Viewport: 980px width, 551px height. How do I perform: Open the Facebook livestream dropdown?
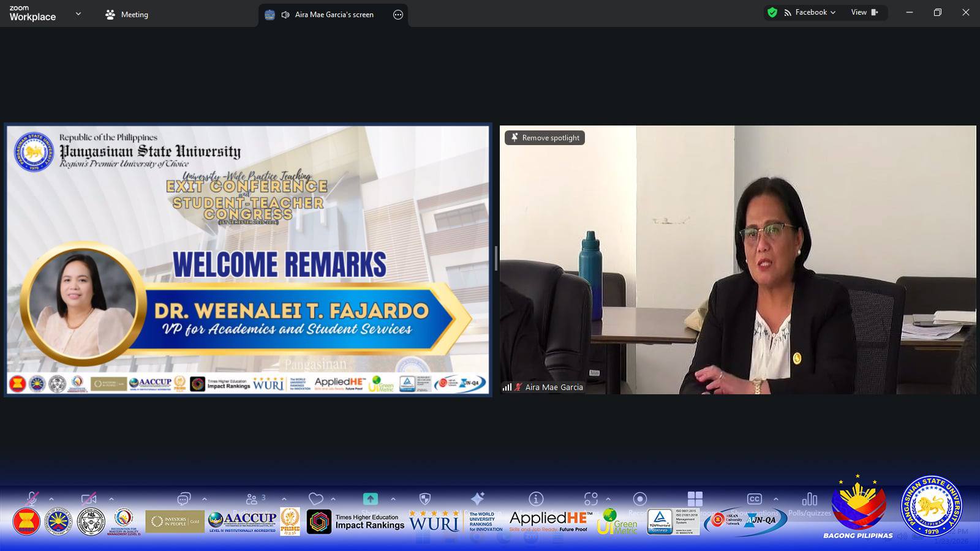point(810,12)
